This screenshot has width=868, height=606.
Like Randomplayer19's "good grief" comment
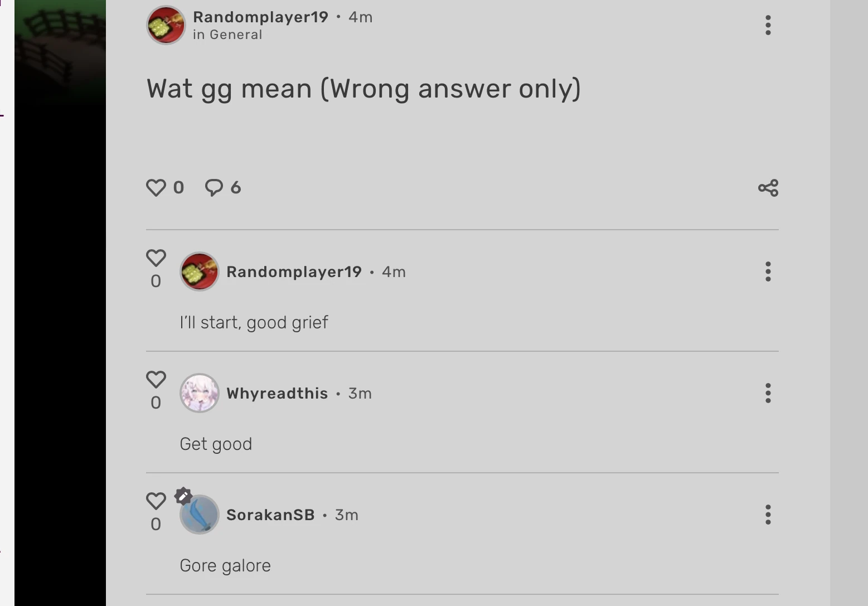pyautogui.click(x=156, y=258)
